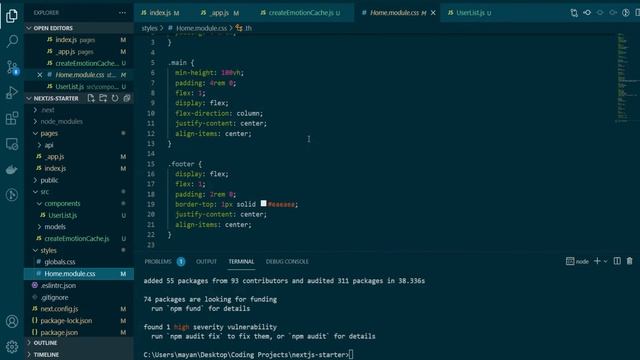Open the DEBUG CONSOLE tab

[x=287, y=261]
